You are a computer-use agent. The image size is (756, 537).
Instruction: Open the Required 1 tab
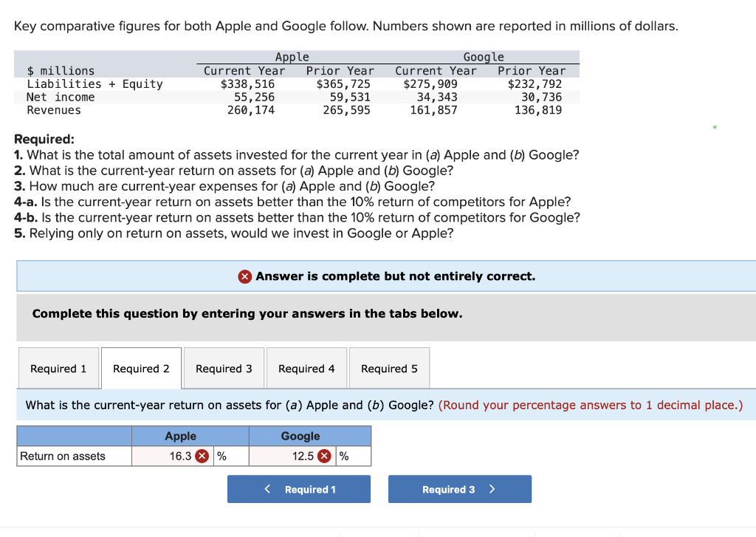pos(58,368)
